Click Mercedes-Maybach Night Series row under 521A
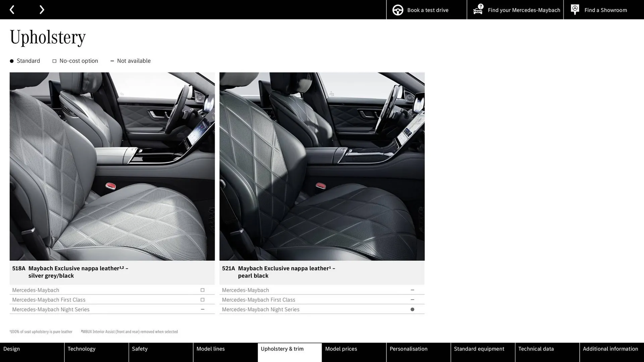 click(x=322, y=309)
